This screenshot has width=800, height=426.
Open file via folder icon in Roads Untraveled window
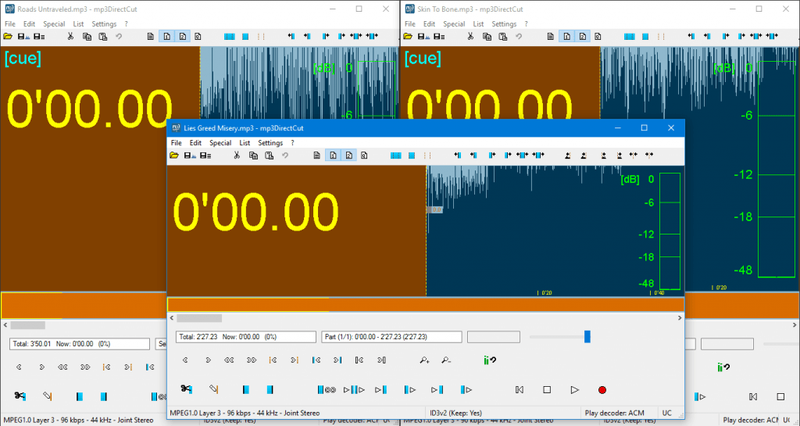point(8,36)
